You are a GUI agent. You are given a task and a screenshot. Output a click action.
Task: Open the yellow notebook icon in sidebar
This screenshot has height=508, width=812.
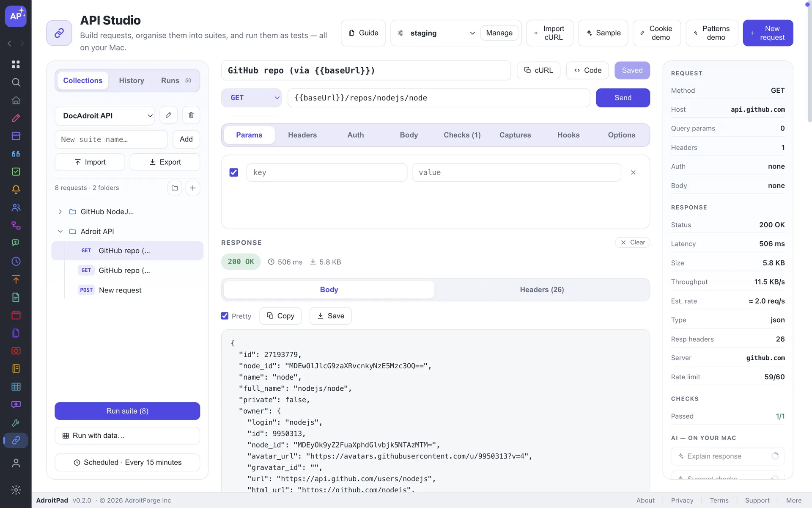pyautogui.click(x=16, y=369)
